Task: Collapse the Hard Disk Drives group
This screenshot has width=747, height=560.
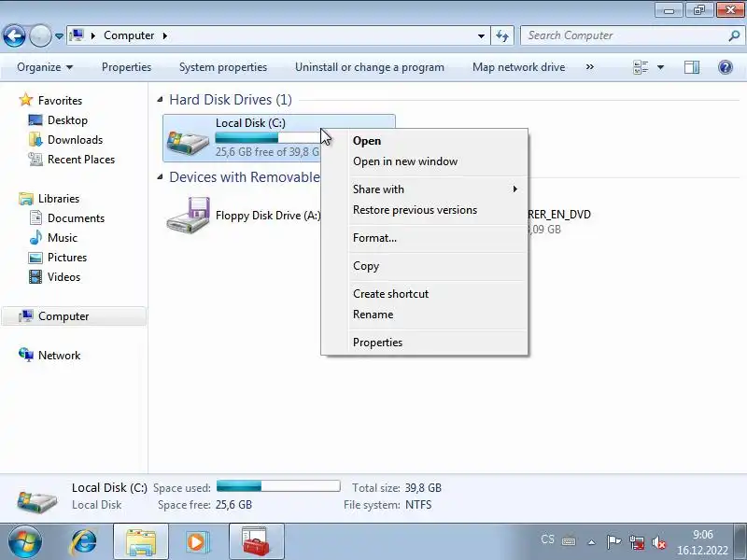Action: tap(160, 100)
